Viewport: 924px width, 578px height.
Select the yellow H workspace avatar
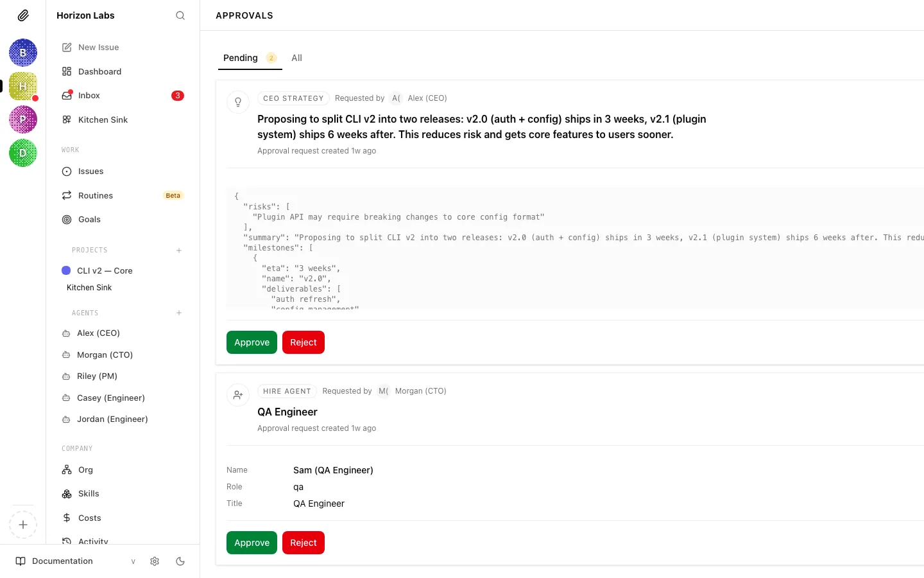(x=23, y=86)
